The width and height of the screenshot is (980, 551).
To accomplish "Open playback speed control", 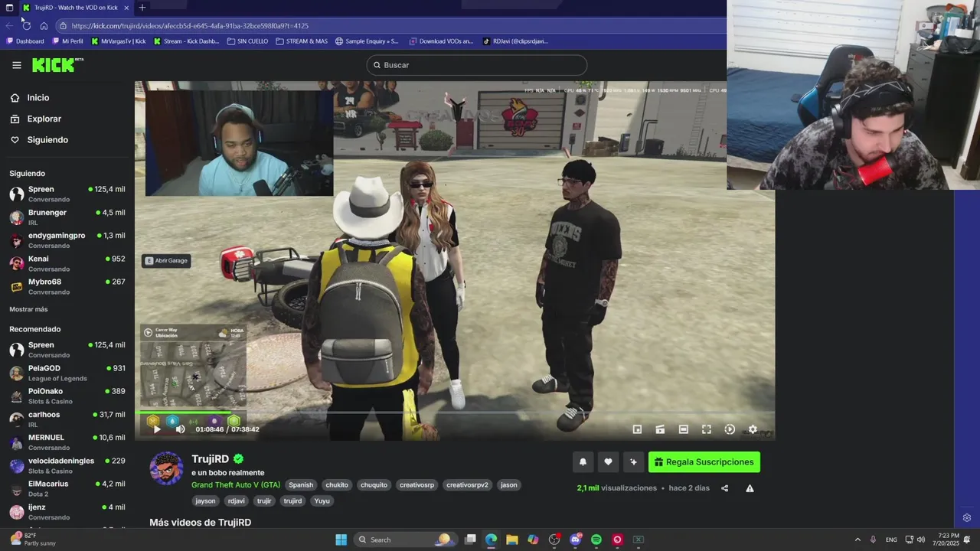I will (730, 429).
